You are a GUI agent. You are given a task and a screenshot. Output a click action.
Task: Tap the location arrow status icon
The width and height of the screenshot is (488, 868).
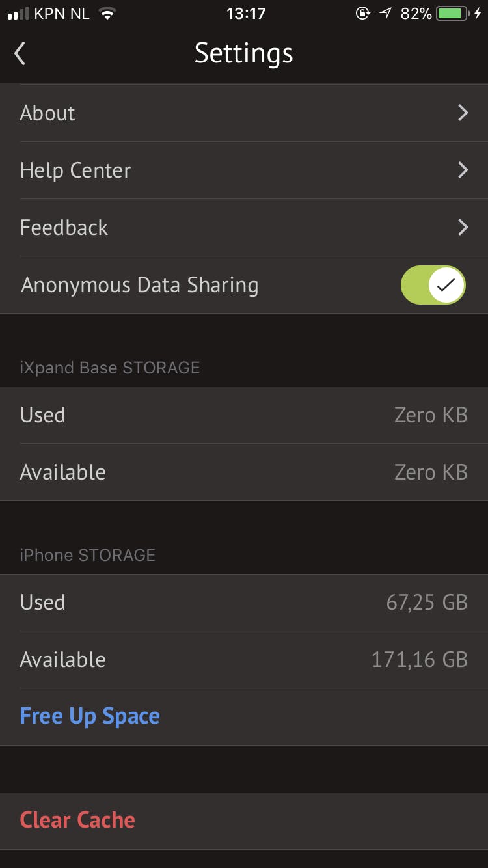pyautogui.click(x=386, y=14)
